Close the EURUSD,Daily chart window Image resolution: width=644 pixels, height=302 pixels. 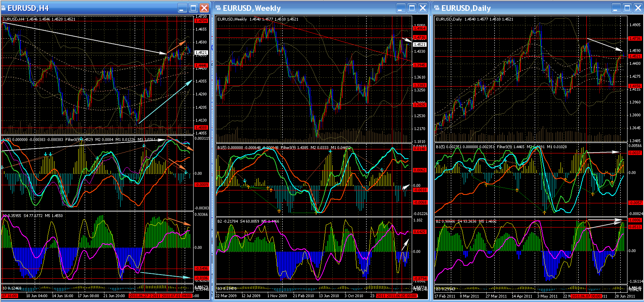pos(638,8)
